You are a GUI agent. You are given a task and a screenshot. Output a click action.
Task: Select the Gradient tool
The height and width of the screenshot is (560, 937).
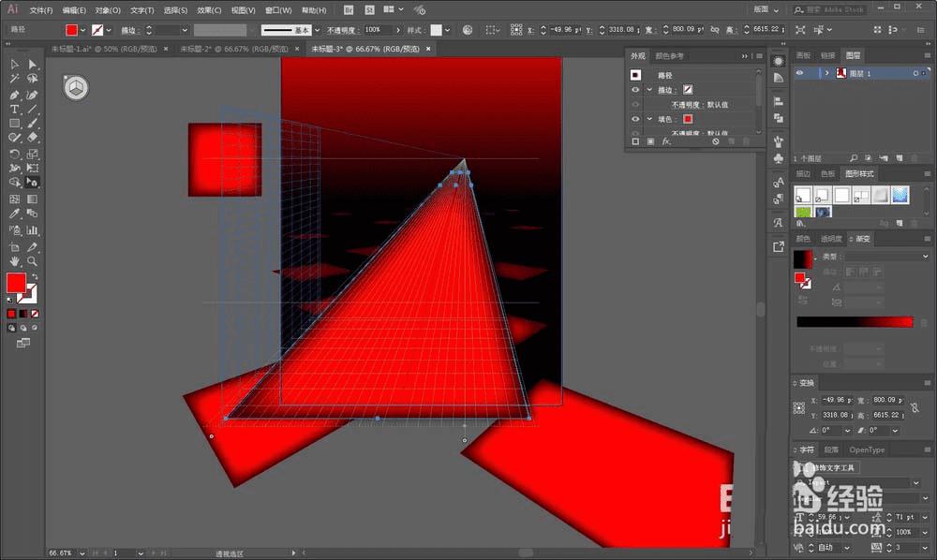point(32,199)
